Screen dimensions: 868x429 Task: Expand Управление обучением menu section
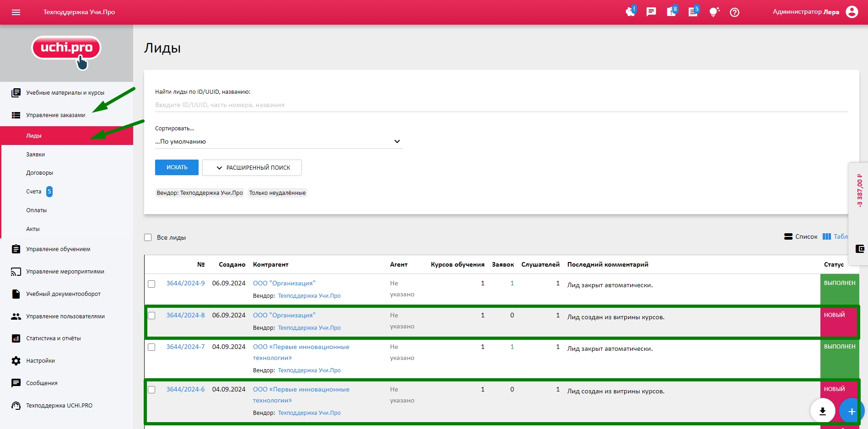point(67,249)
